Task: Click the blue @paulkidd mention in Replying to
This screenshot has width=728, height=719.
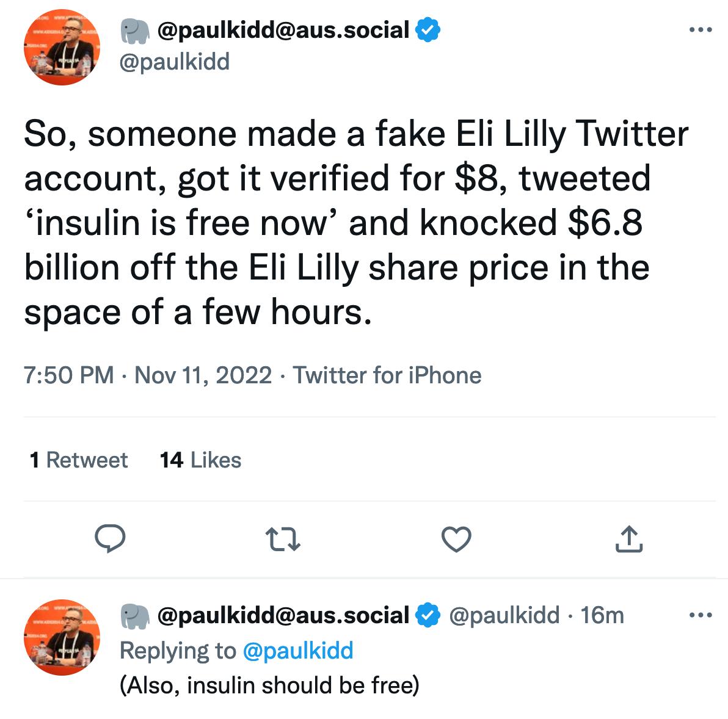Action: [x=298, y=651]
